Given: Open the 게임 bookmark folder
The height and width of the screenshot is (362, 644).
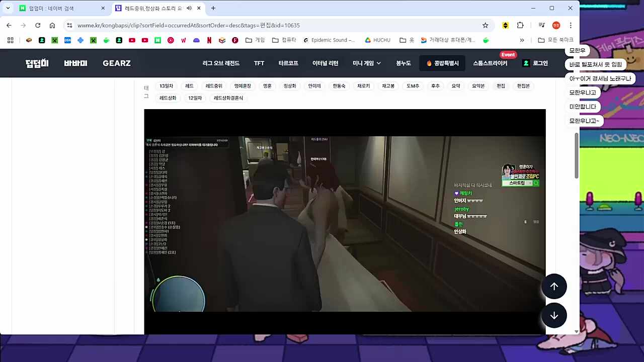Looking at the screenshot, I should (255, 40).
